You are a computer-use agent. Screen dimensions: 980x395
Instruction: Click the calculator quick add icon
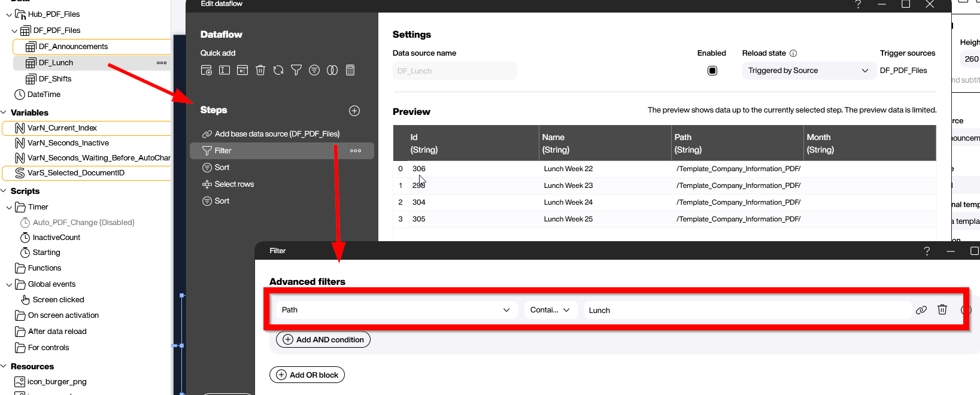tap(350, 70)
